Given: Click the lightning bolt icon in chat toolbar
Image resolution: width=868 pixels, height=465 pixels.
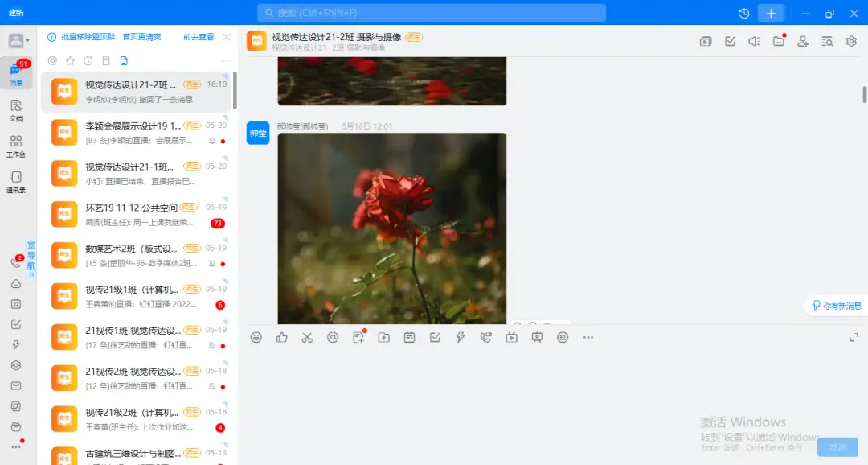Looking at the screenshot, I should click(461, 338).
